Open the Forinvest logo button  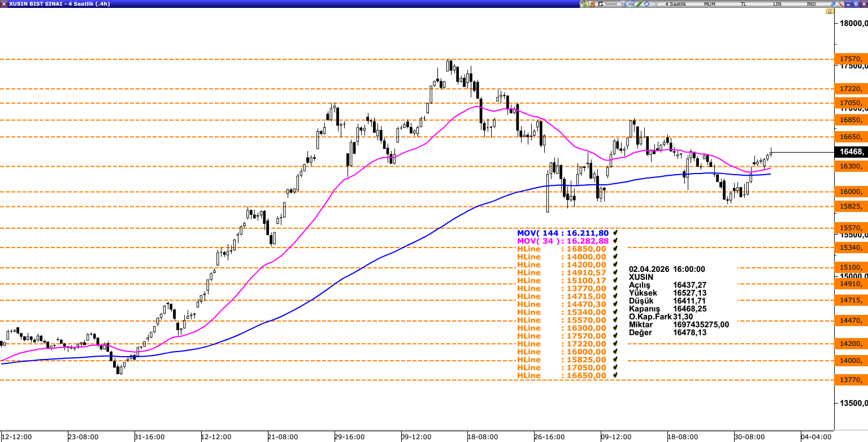coord(607,4)
